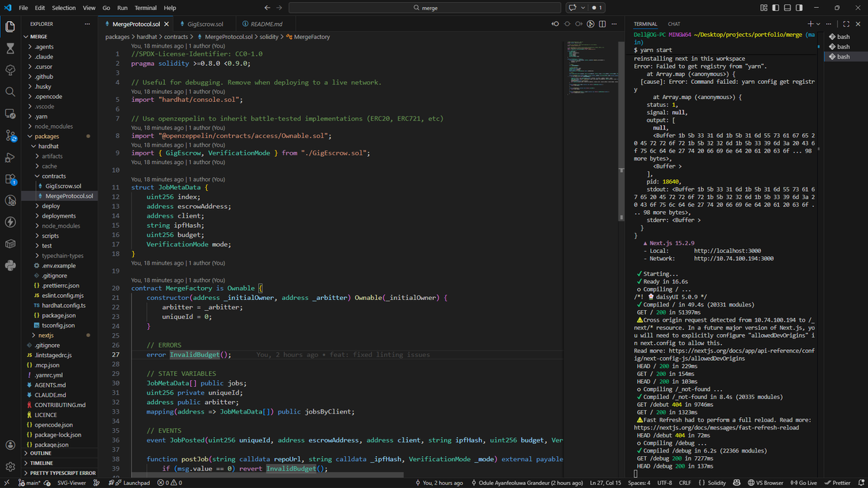Go to next change icon in editor toolbar

[579, 24]
